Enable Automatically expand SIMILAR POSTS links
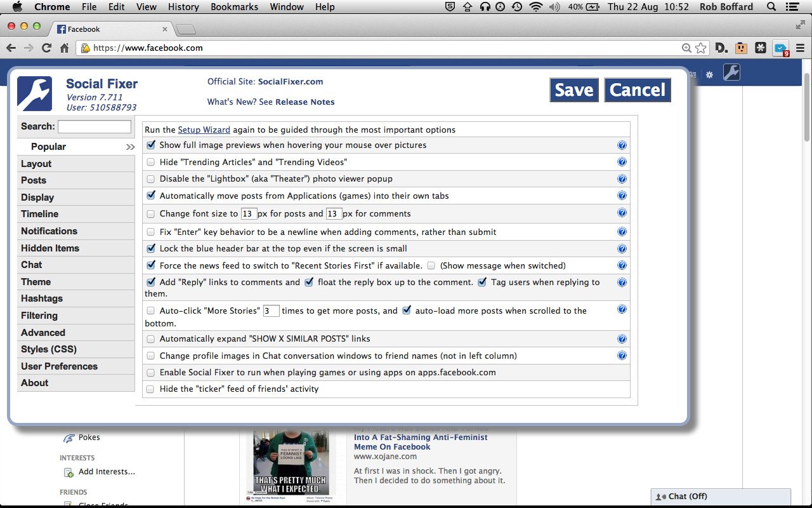 click(x=151, y=339)
